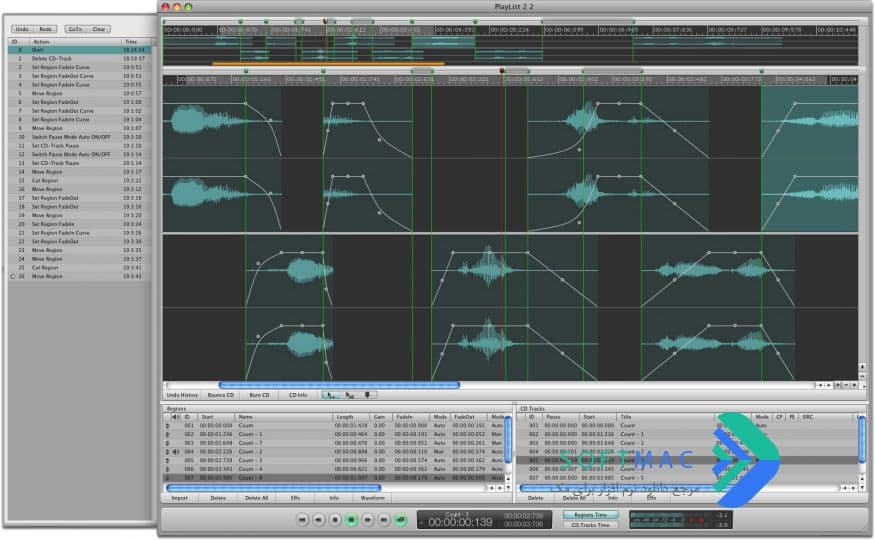Viewport: 875px width, 540px height.
Task: Click Undo in the history window
Action: 22,28
